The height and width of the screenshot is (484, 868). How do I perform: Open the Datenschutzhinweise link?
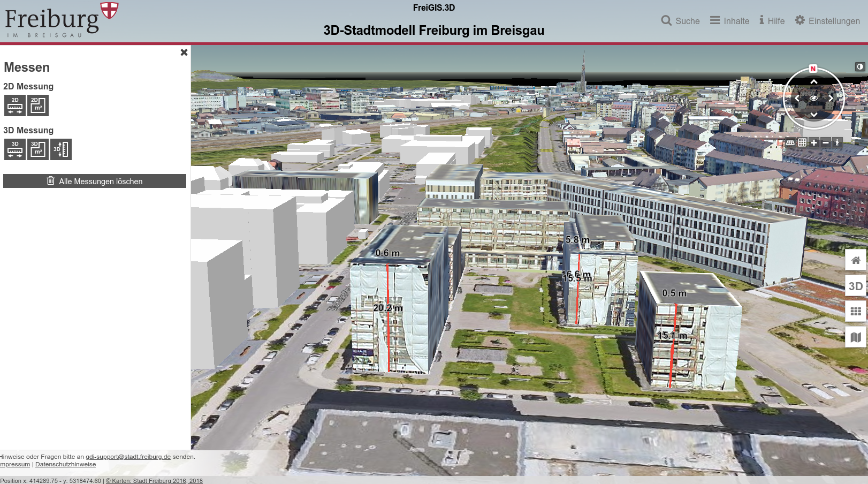click(65, 464)
